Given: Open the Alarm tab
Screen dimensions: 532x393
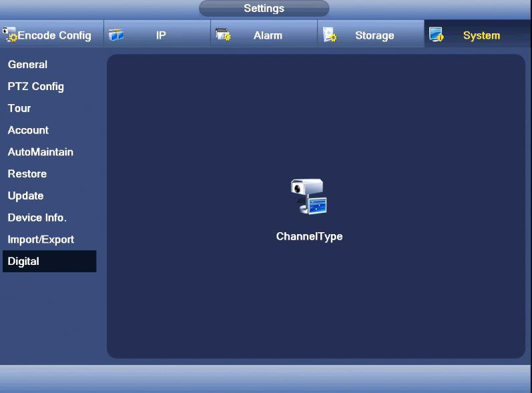Looking at the screenshot, I should [x=264, y=33].
